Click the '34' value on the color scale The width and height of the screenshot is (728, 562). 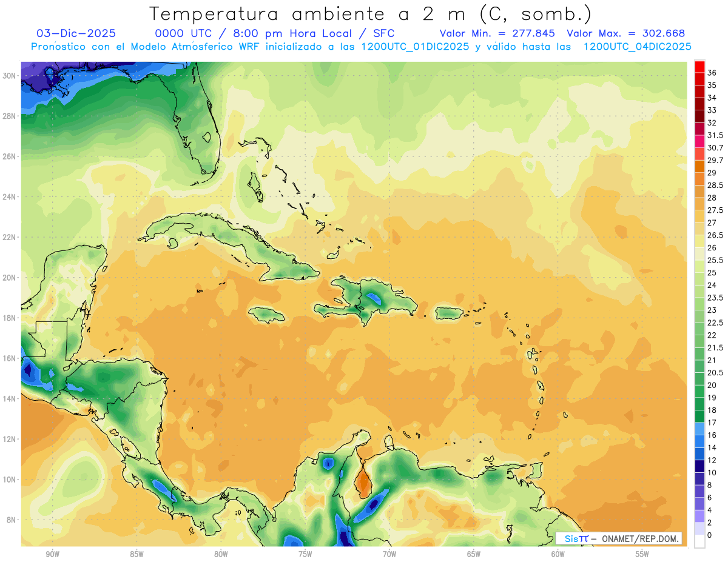(712, 98)
